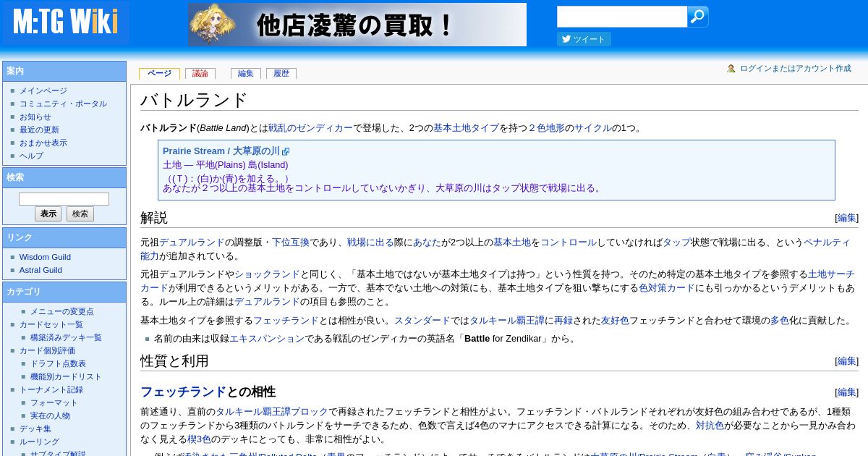Screen dimensions: 868x456
Task: Open 最近の更新 in sidebar
Action: coord(39,130)
